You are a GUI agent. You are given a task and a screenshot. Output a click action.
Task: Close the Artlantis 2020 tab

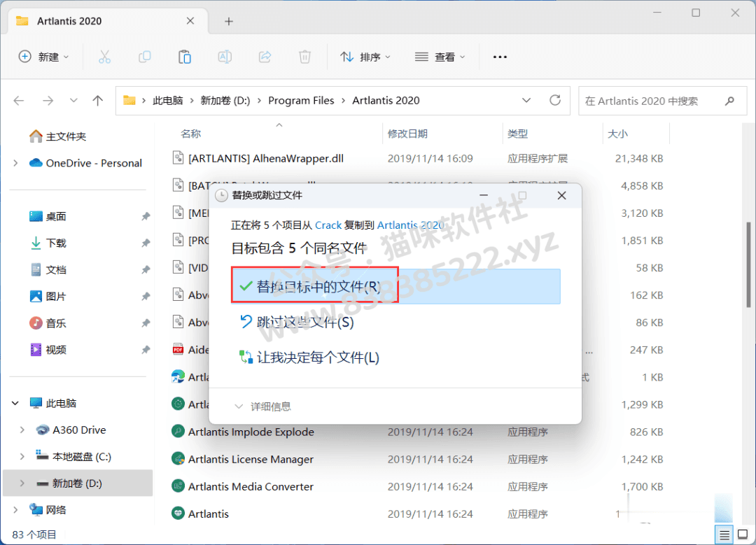190,21
